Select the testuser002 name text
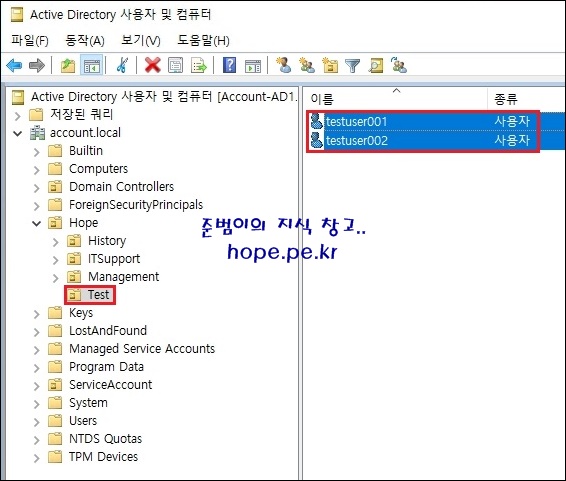 [x=357, y=140]
